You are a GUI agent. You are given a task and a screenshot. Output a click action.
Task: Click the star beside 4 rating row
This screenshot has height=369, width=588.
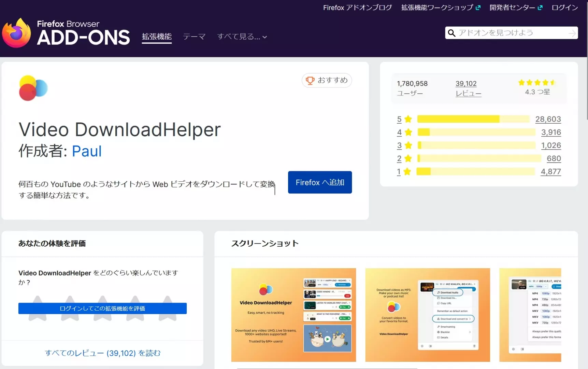408,132
